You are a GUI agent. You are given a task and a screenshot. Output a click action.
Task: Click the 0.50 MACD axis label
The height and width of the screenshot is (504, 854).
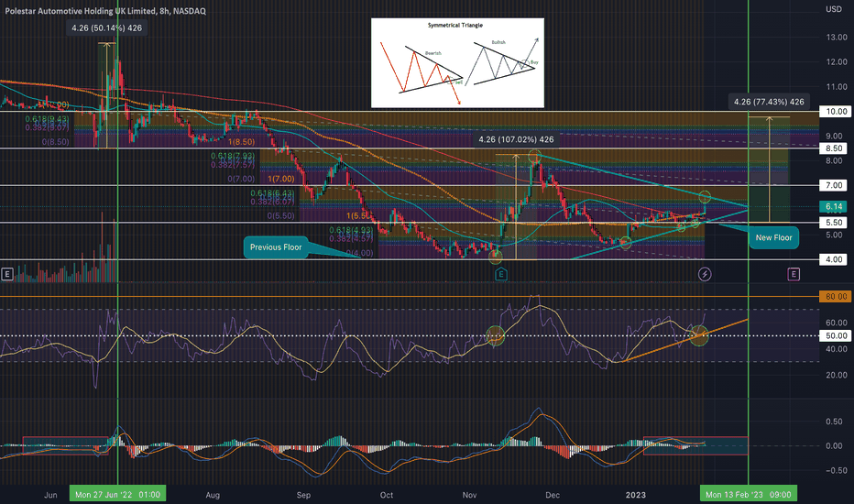(835, 422)
